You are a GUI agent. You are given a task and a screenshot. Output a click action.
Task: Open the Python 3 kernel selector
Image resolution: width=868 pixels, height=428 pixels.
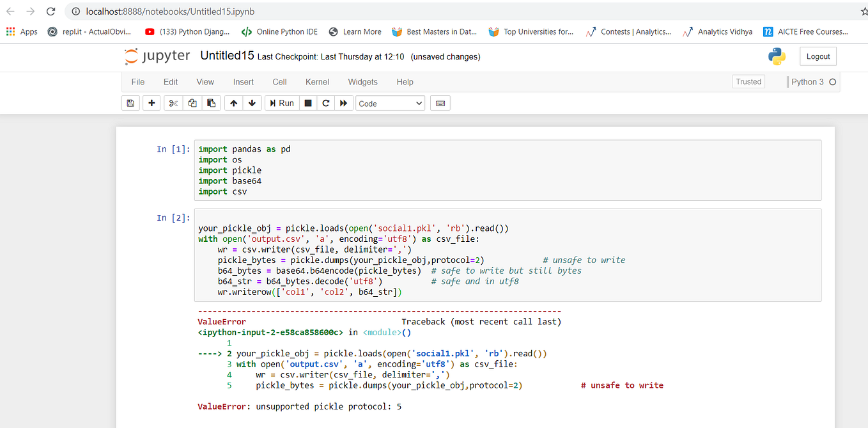point(807,82)
